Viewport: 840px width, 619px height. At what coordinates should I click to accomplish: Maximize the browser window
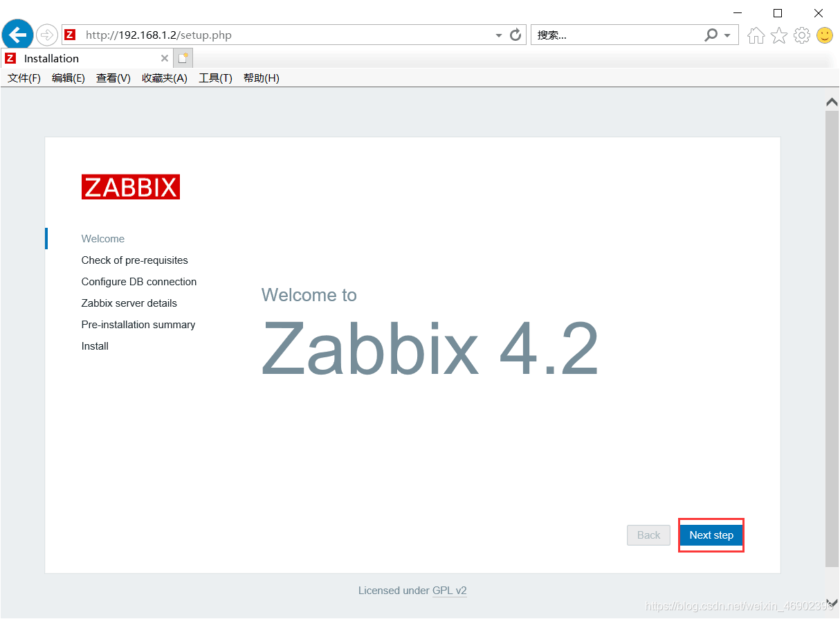[x=778, y=13]
